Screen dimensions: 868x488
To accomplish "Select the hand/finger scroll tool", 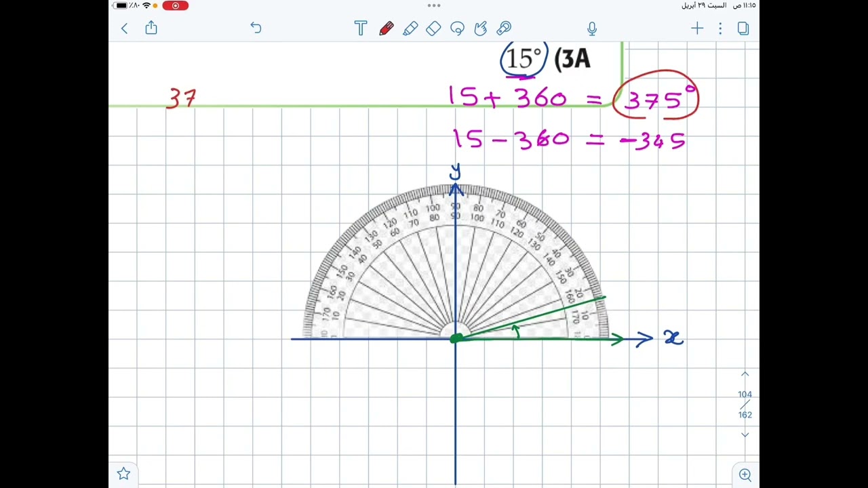I will [481, 28].
